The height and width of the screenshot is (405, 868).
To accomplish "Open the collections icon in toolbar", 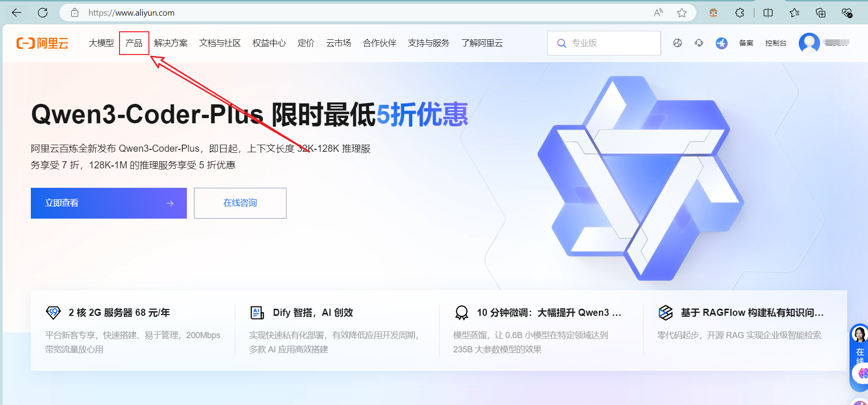I will click(821, 13).
